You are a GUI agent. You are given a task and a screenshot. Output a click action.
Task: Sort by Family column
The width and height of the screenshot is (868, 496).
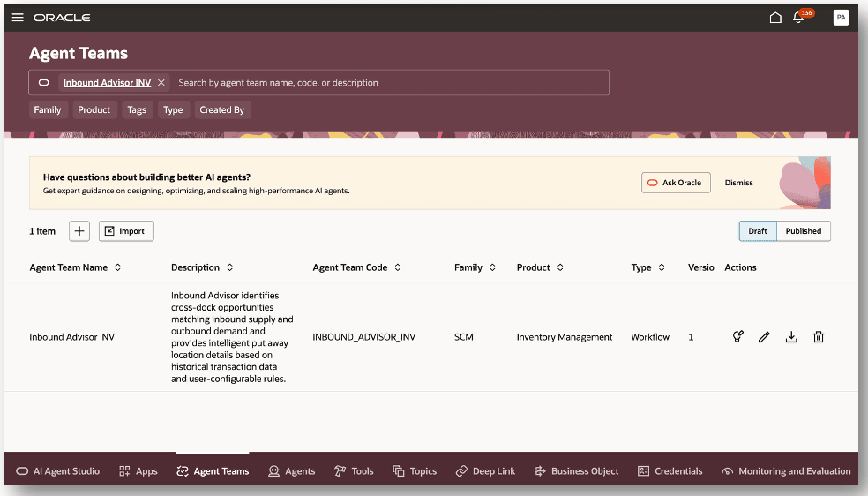tap(492, 267)
